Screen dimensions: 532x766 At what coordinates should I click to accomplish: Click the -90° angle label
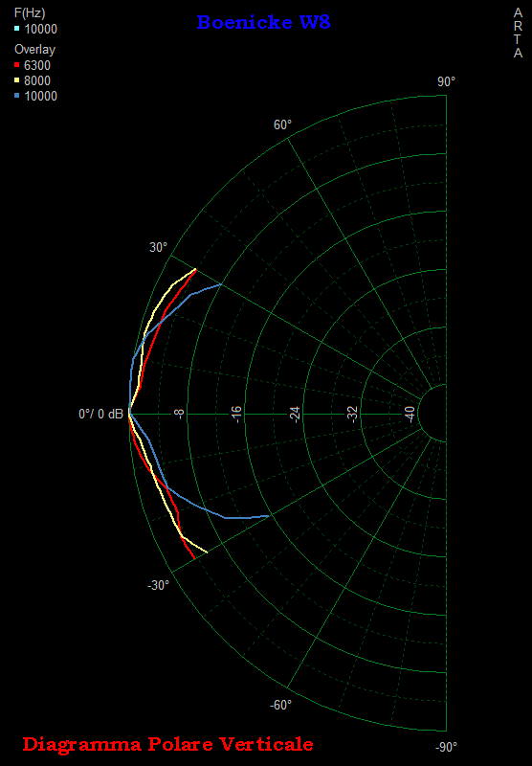[x=446, y=747]
